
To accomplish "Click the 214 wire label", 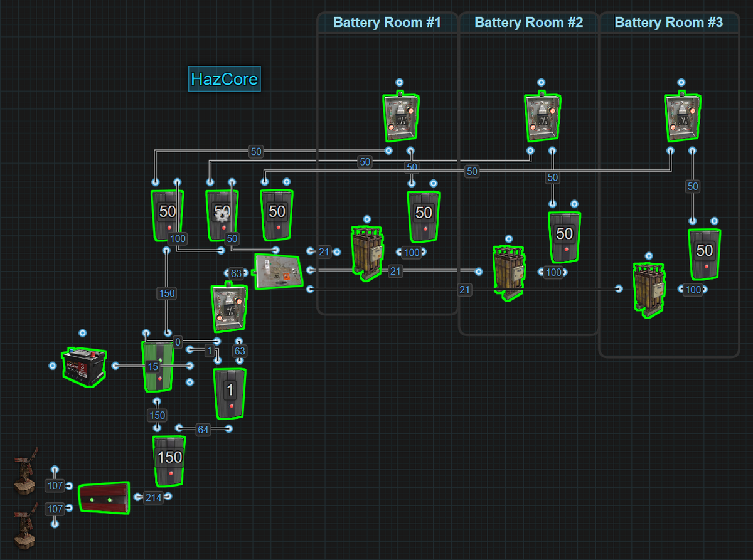I will (x=154, y=497).
